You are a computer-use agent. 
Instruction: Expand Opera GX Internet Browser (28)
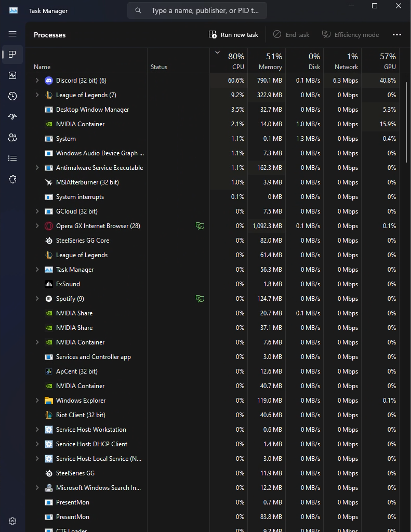(x=37, y=226)
